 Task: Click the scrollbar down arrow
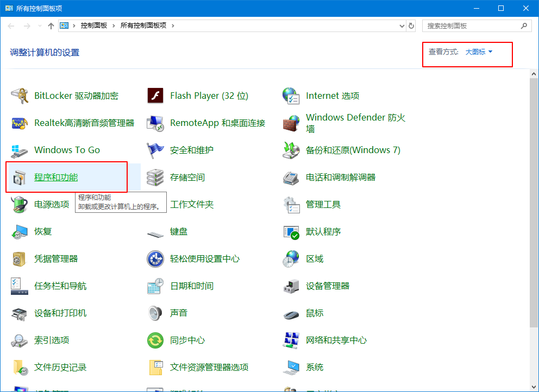[x=534, y=387]
